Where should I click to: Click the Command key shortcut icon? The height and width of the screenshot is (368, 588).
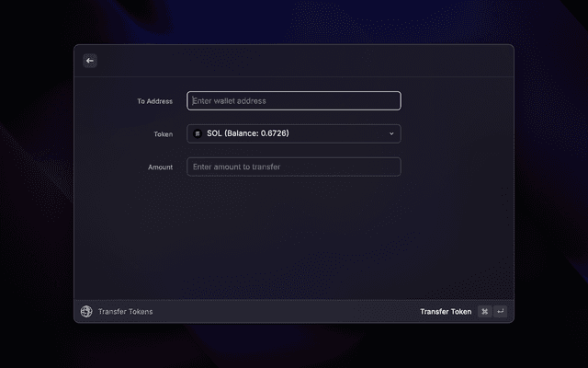coord(484,312)
